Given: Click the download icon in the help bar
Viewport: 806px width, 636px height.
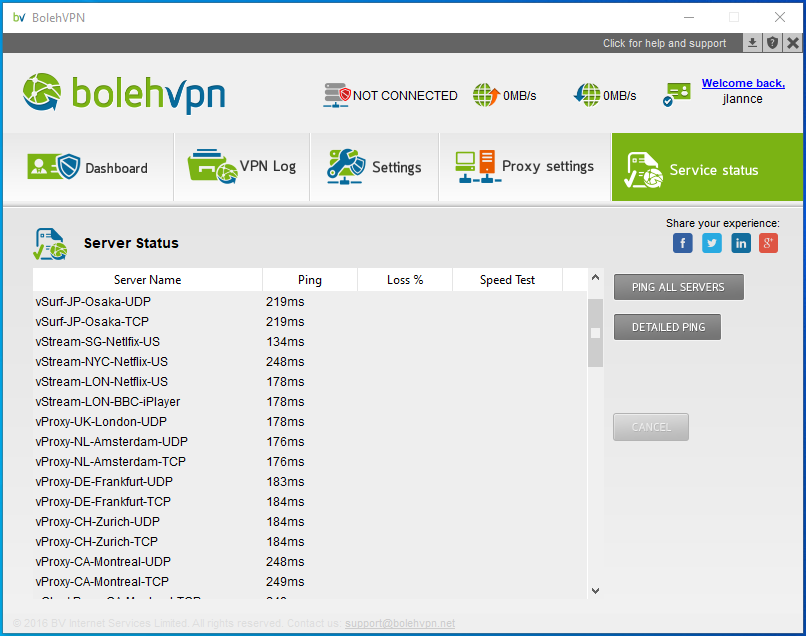Looking at the screenshot, I should click(x=752, y=43).
